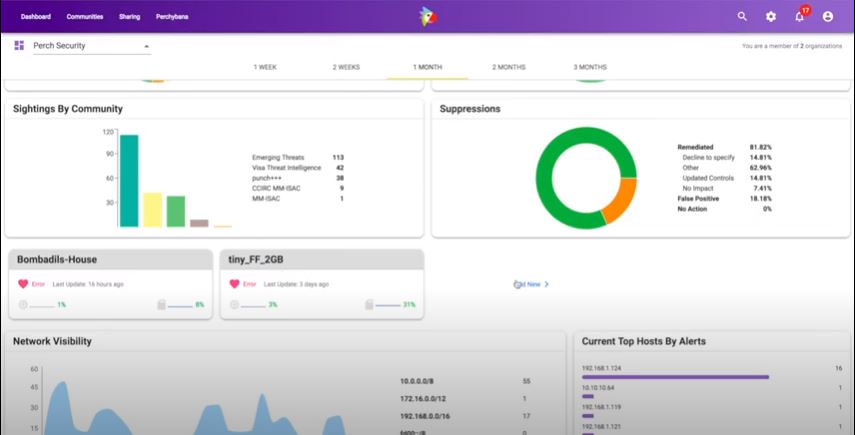
Task: Click the CCIRC MM-ISAC brown bar
Action: click(x=199, y=223)
